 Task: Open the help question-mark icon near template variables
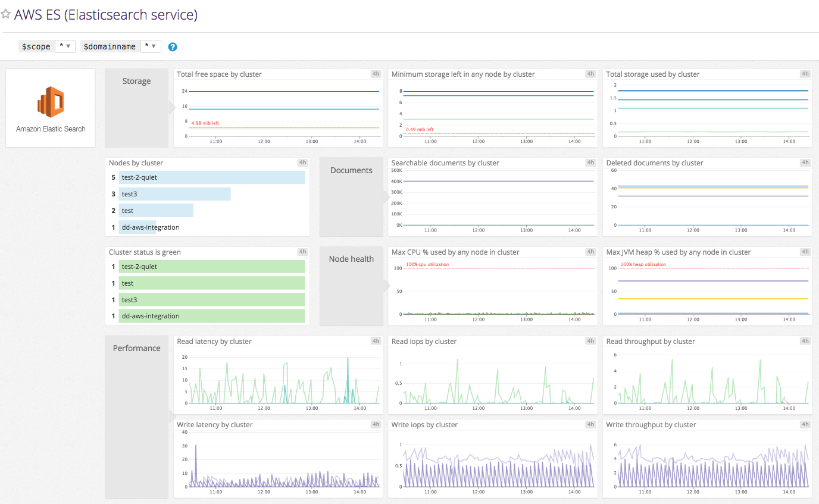click(172, 46)
